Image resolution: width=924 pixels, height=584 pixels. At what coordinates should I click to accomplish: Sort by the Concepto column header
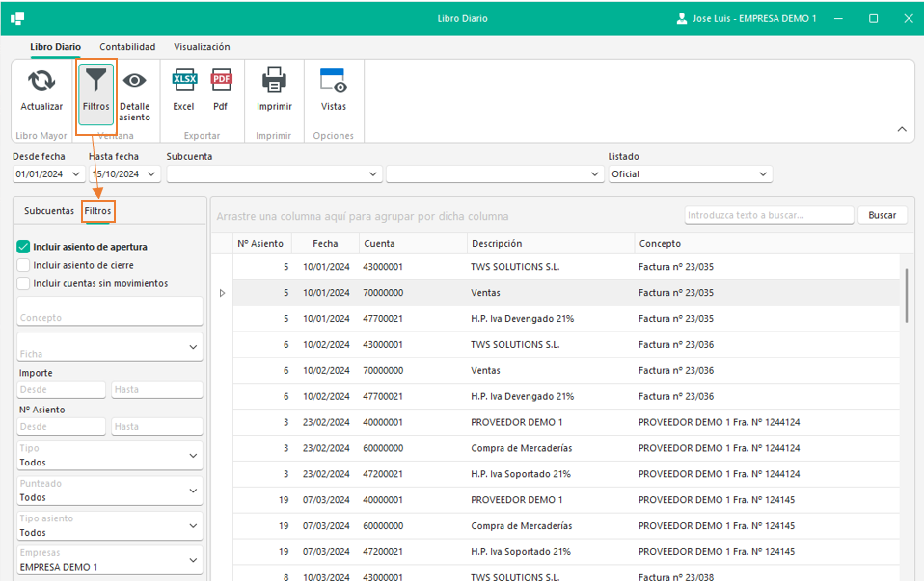click(767, 244)
